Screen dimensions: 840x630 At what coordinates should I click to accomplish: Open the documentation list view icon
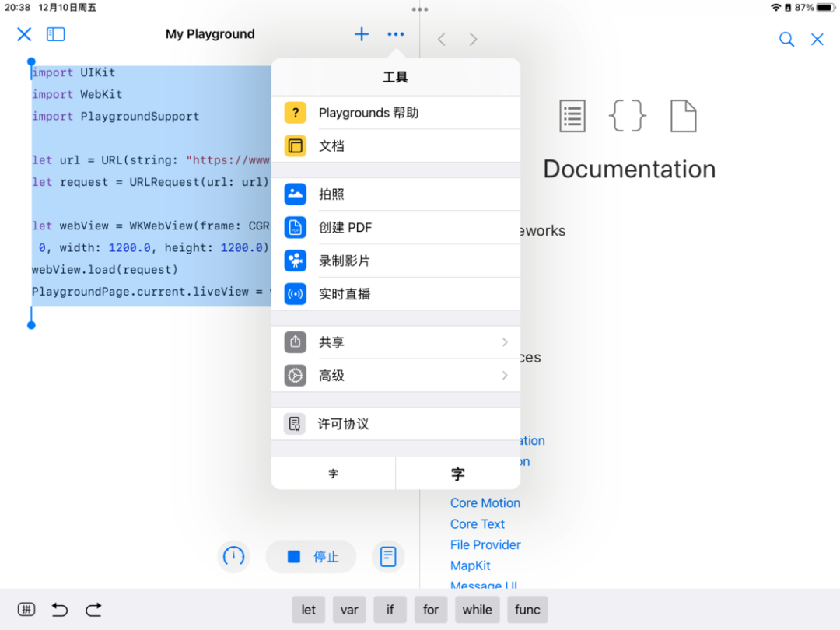572,116
